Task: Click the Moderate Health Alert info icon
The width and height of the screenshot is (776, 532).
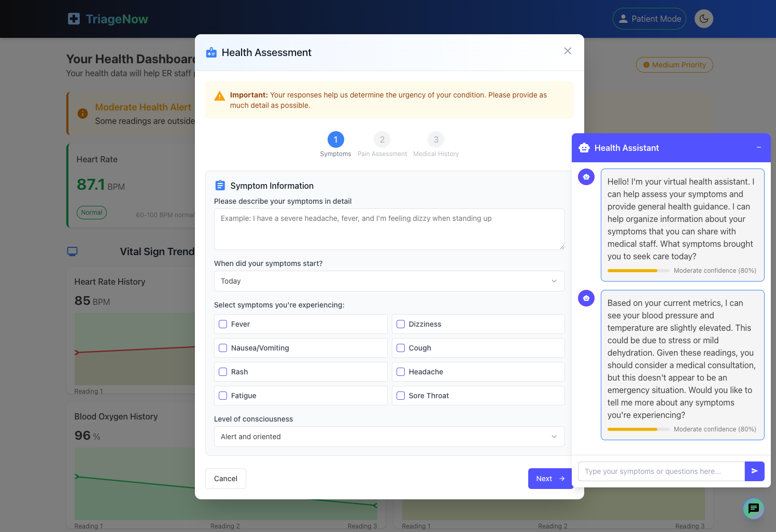Action: [82, 114]
